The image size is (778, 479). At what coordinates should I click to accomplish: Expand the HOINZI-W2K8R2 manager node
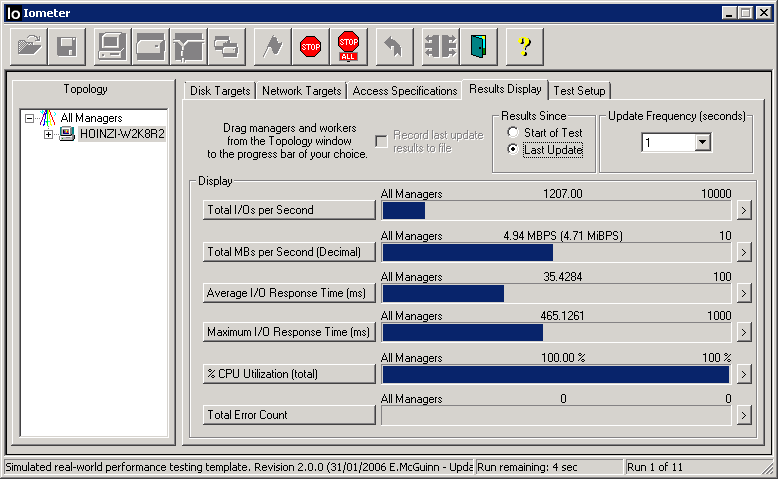point(48,134)
